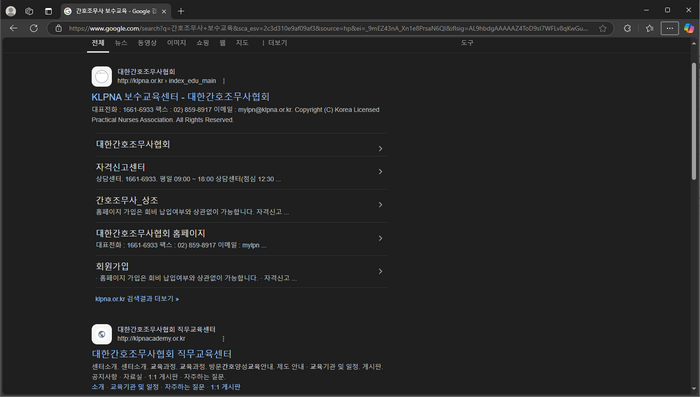The image size is (700, 397).
Task: Click the klpna.or.kr index_edu_main breadcrumb text
Action: point(167,81)
